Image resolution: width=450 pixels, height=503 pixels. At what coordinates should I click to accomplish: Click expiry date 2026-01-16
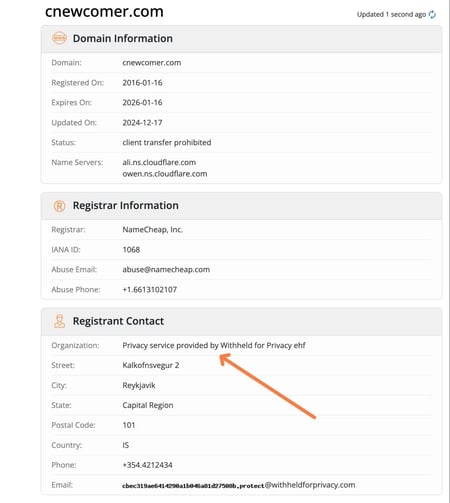tap(142, 102)
